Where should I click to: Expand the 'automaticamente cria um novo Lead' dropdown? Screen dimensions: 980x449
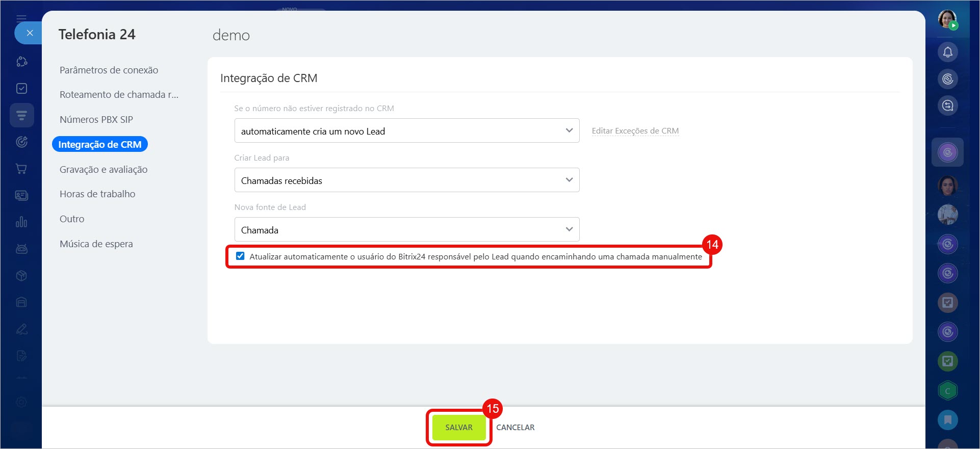406,131
